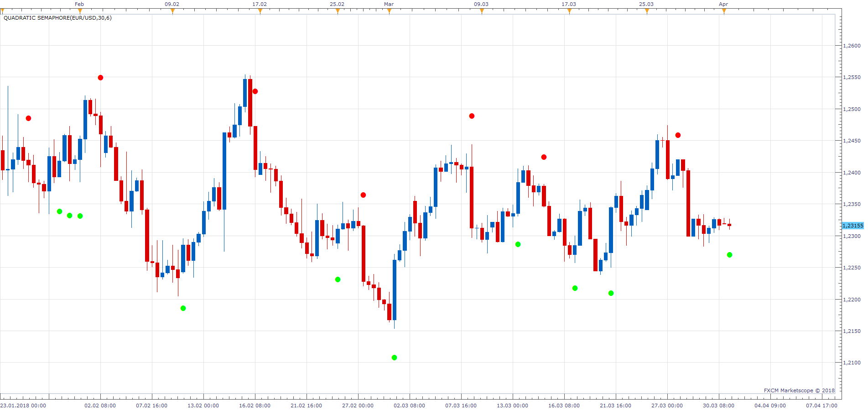Viewport: 868px width, 411px height.
Task: Click the 21.02 16:00 time axis label
Action: tap(307, 406)
